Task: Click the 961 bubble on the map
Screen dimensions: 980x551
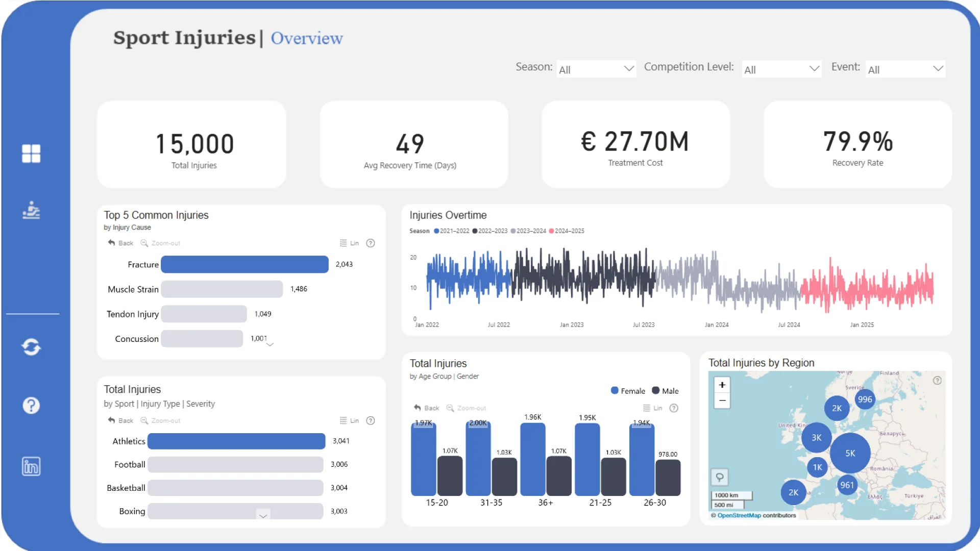Action: pos(847,485)
